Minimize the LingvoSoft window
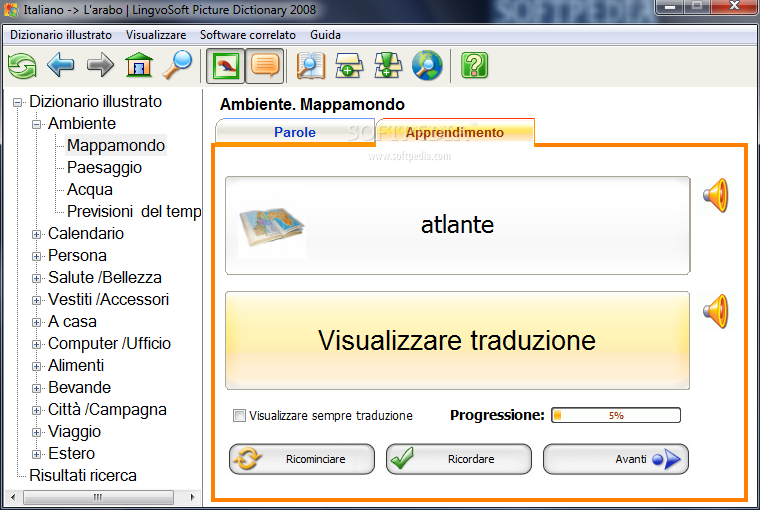 point(671,7)
